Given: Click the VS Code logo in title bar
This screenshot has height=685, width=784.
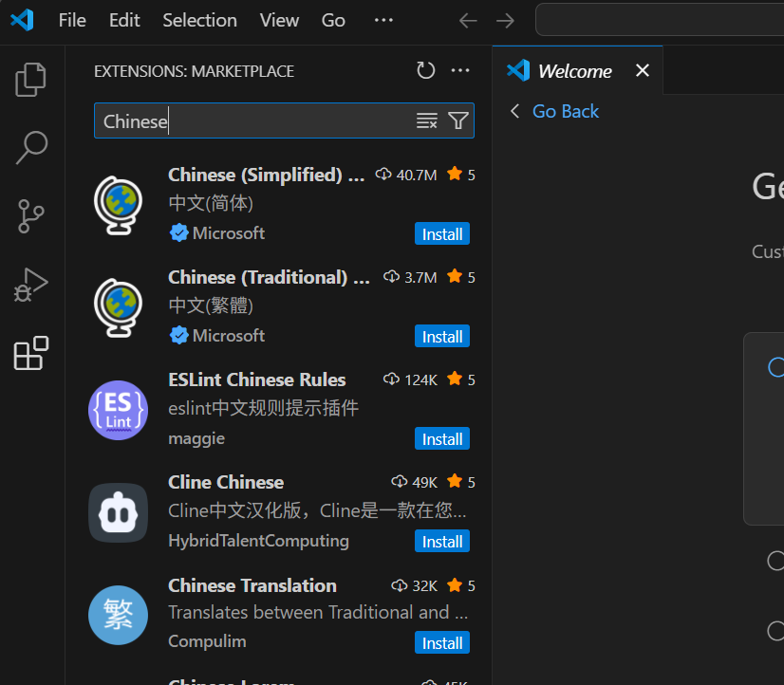Looking at the screenshot, I should coord(23,21).
